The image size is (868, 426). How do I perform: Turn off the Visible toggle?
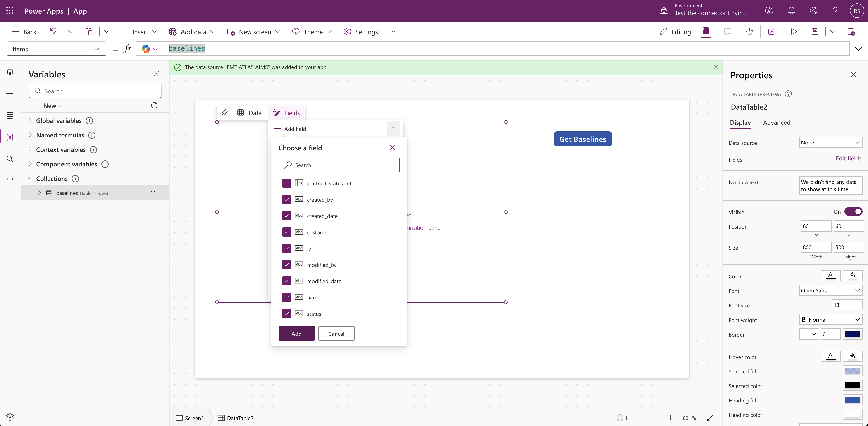853,212
